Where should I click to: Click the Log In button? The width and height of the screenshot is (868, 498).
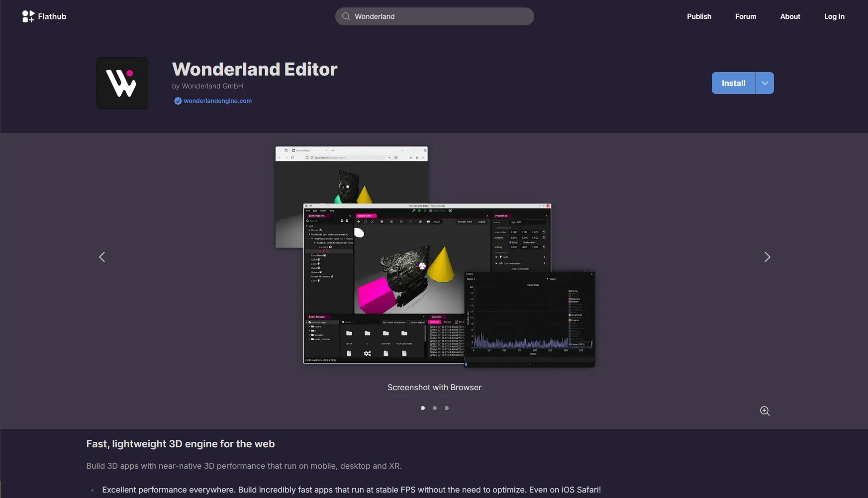tap(834, 16)
